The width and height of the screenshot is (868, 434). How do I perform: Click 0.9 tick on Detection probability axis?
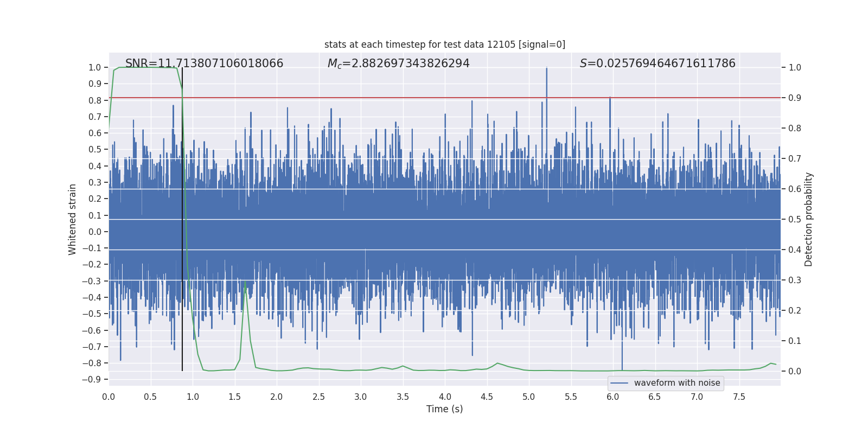pyautogui.click(x=795, y=98)
